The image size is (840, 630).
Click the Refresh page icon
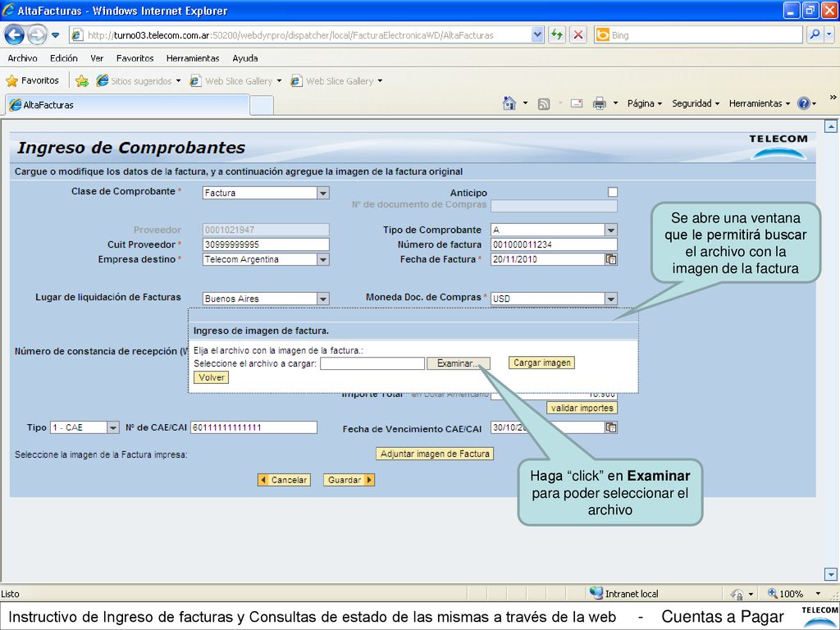[x=557, y=35]
